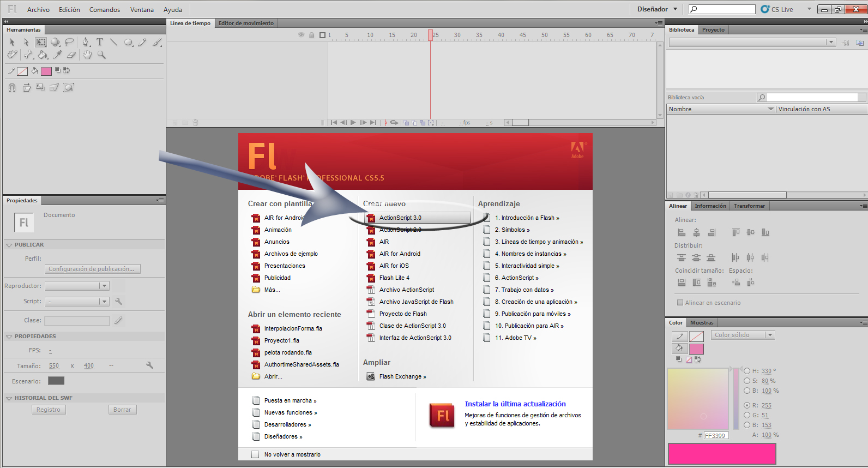Select the Eyedropper tool
This screenshot has width=868, height=468.
coord(57,55)
